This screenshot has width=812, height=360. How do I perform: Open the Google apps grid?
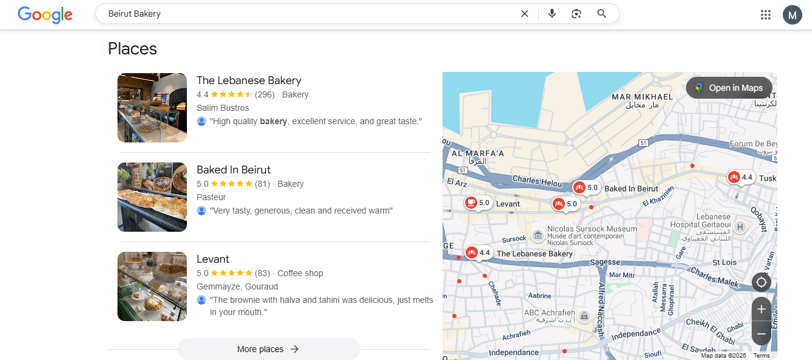pyautogui.click(x=765, y=15)
